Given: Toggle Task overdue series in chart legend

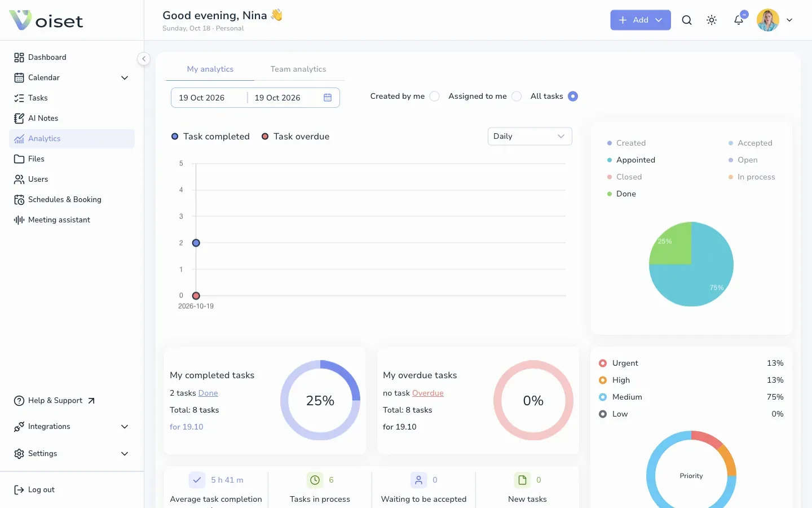Looking at the screenshot, I should [x=295, y=137].
